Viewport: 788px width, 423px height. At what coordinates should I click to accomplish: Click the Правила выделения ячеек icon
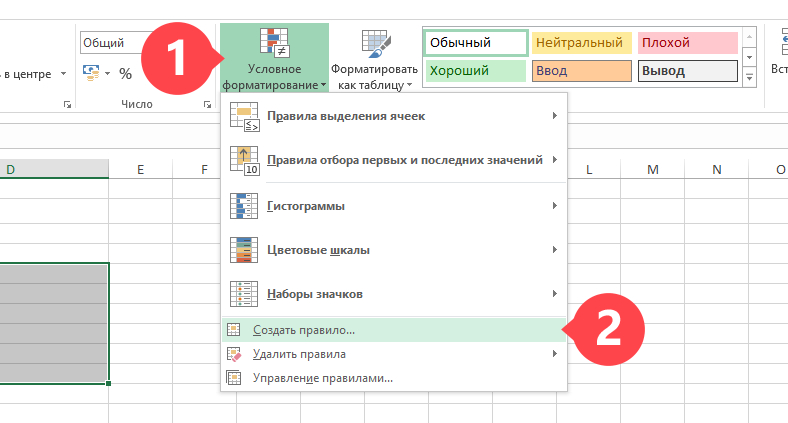click(x=244, y=117)
